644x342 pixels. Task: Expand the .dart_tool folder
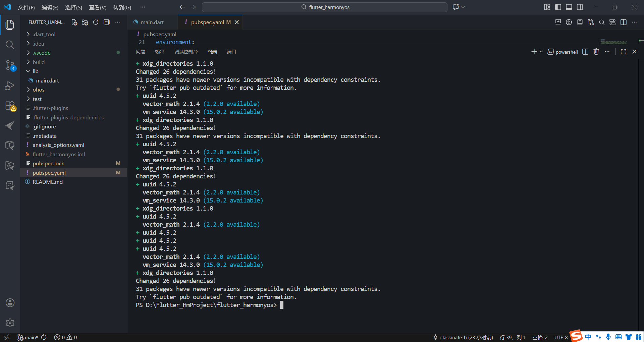tap(74, 34)
